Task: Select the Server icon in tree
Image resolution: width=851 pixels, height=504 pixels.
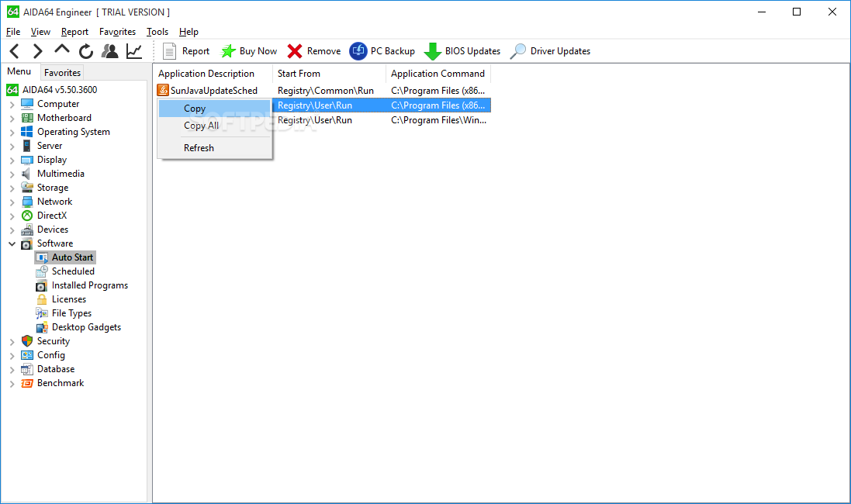Action: tap(26, 146)
